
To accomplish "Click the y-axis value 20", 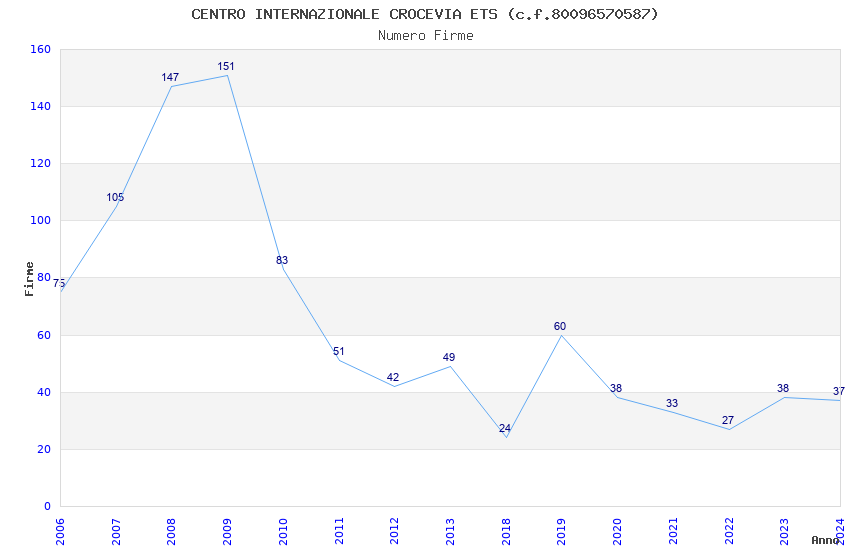I will pos(44,449).
